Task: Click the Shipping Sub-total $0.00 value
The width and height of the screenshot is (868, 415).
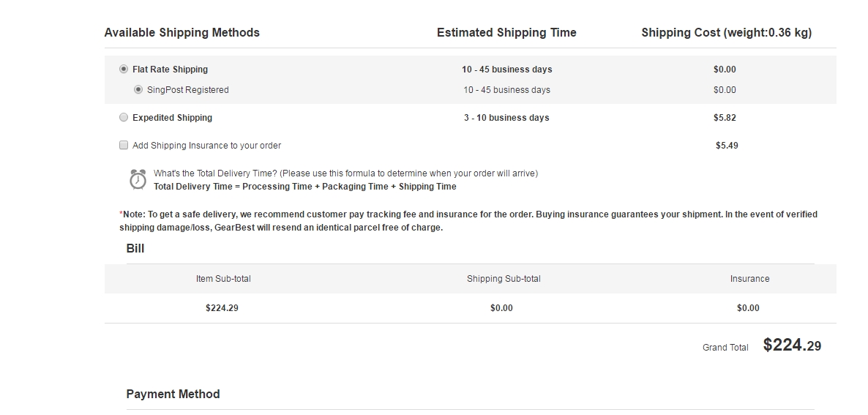Action: [501, 308]
